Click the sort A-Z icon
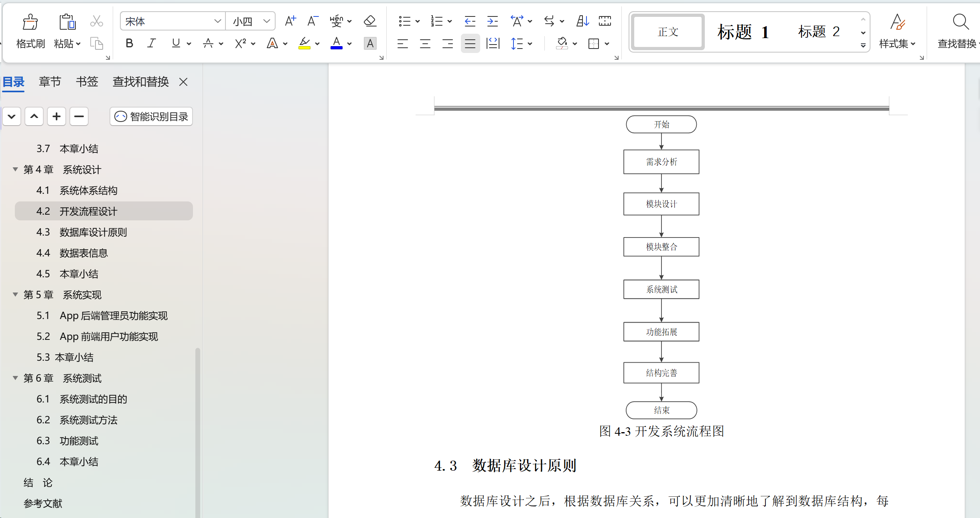Viewport: 980px width, 518px height. click(x=582, y=21)
